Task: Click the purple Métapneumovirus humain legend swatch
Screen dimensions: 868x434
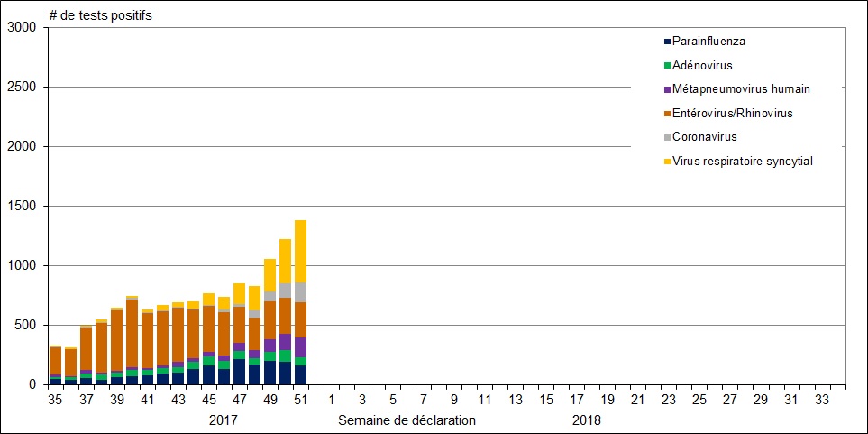Action: coord(667,89)
